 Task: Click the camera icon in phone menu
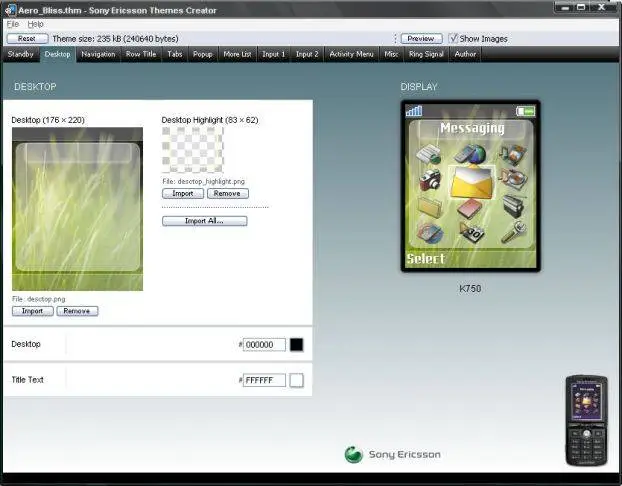(x=430, y=180)
